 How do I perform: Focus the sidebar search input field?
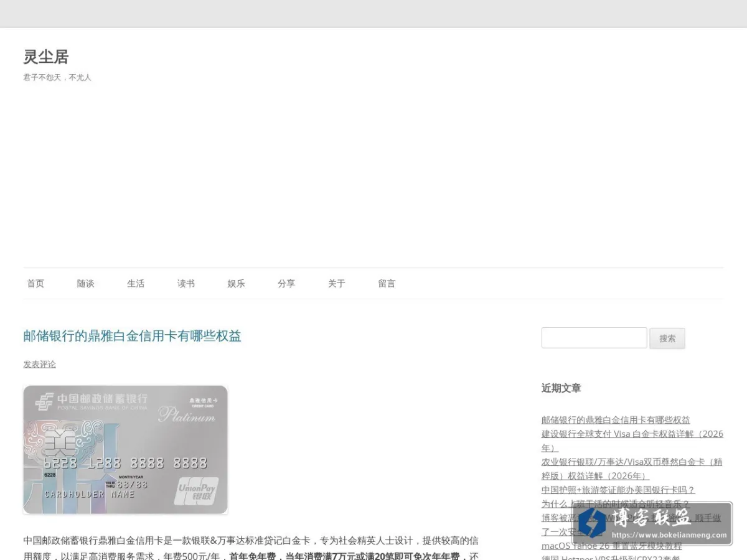[594, 338]
